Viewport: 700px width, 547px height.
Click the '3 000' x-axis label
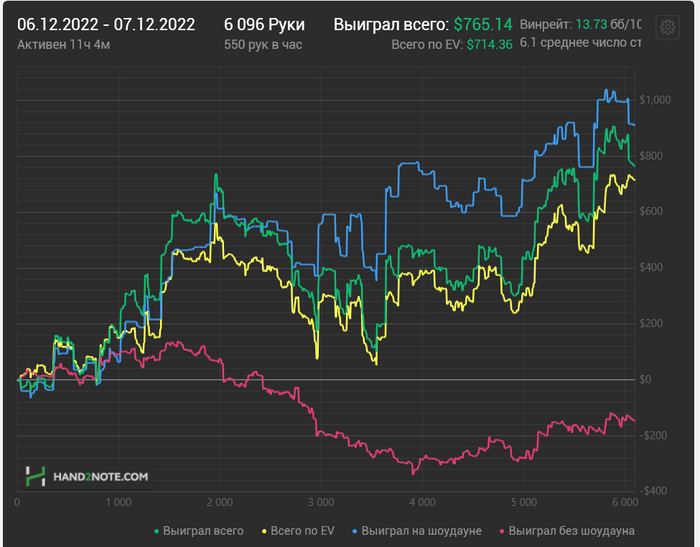pyautogui.click(x=321, y=503)
